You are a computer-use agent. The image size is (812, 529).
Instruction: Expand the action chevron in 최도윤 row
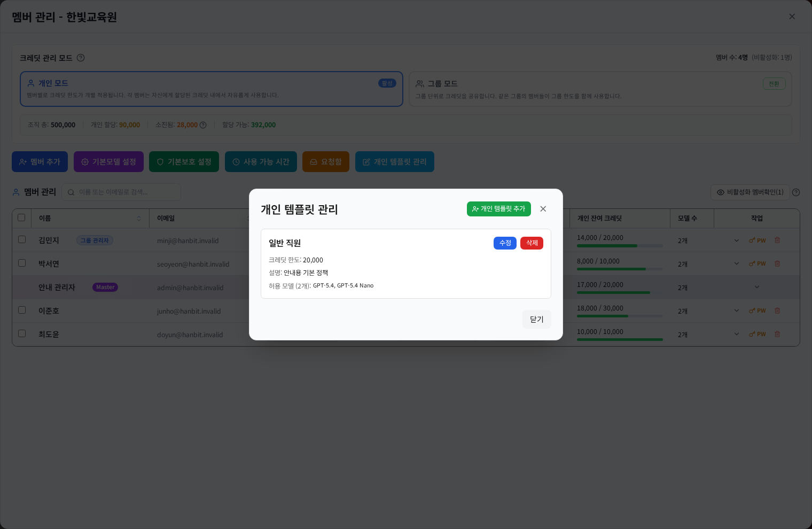click(x=737, y=334)
